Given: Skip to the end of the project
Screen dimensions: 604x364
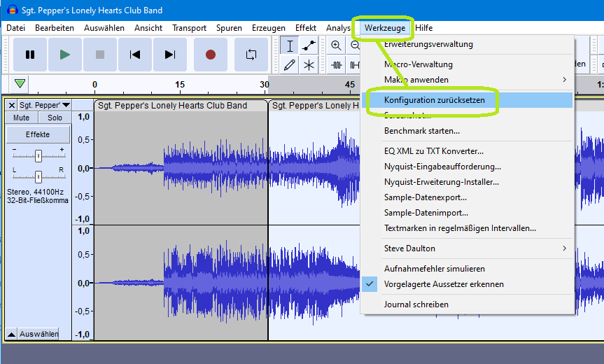Looking at the screenshot, I should 170,55.
